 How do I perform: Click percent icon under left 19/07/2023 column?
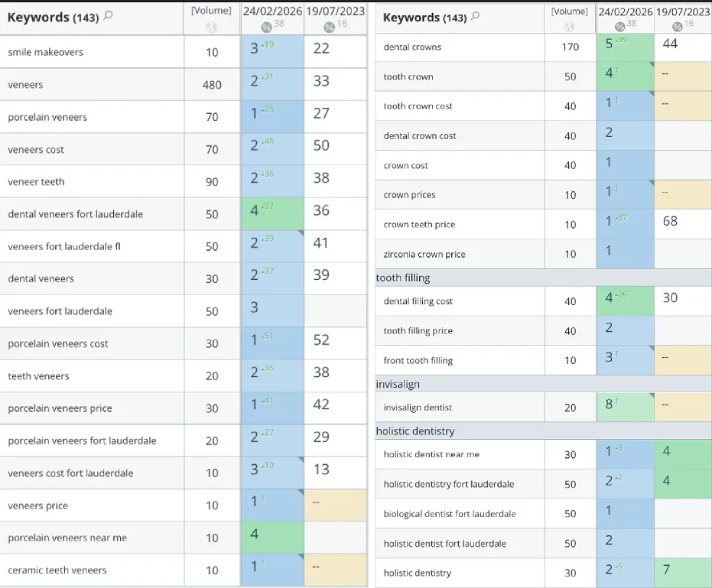[329, 27]
